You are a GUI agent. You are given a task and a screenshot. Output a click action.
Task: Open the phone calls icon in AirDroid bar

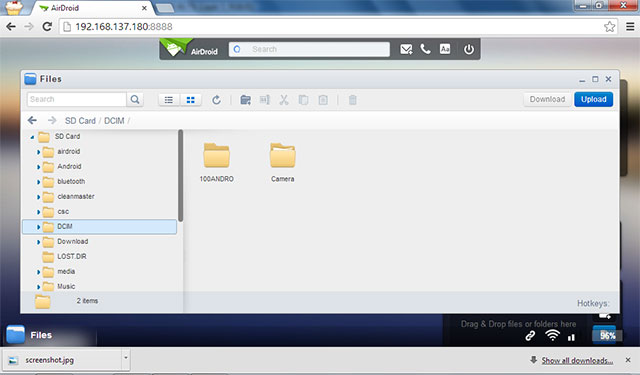point(425,49)
